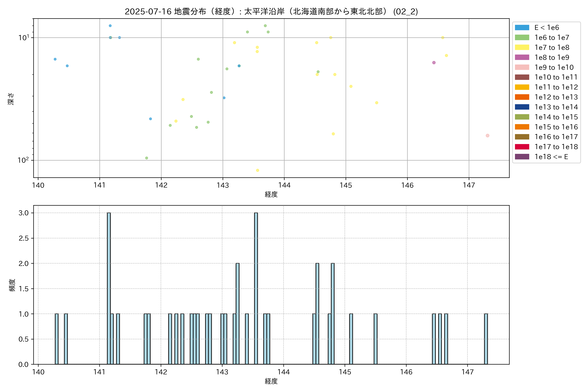Image resolution: width=588 pixels, height=392 pixels.
Task: Click the yellow '1e7 to 1e8' legend swatch
Action: click(522, 48)
